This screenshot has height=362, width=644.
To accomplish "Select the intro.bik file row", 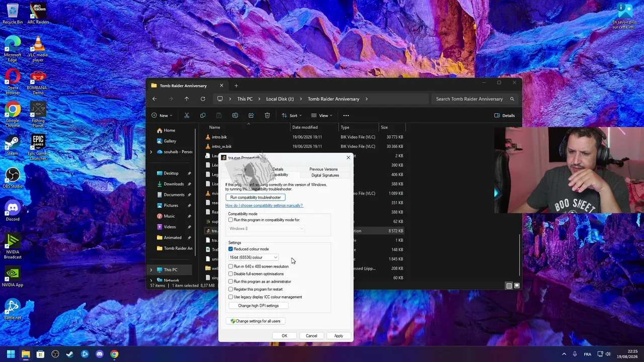I will click(x=304, y=137).
